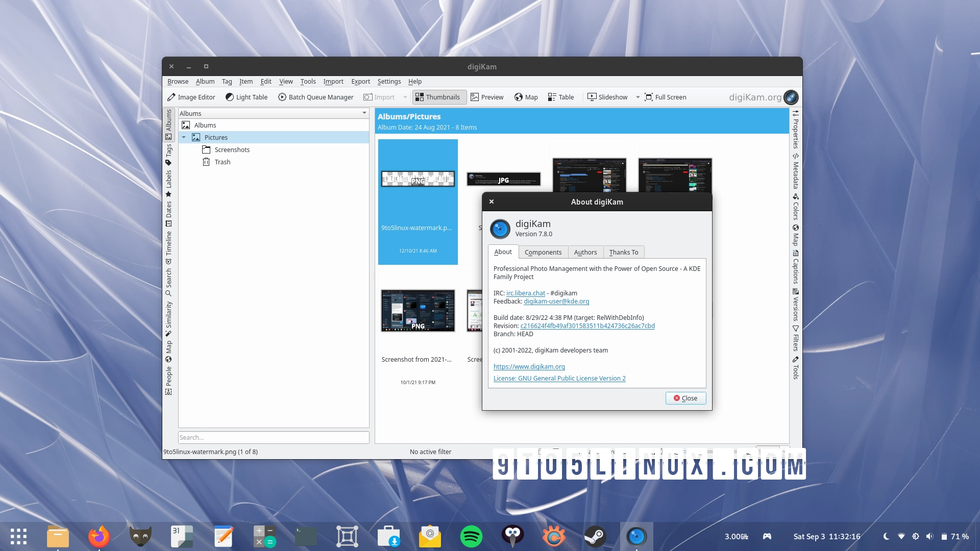Open the Light Table
The width and height of the screenshot is (980, 551).
(x=247, y=97)
